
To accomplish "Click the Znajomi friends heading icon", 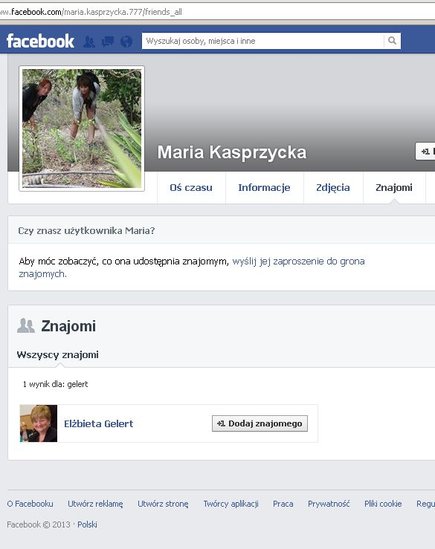I will (x=26, y=326).
